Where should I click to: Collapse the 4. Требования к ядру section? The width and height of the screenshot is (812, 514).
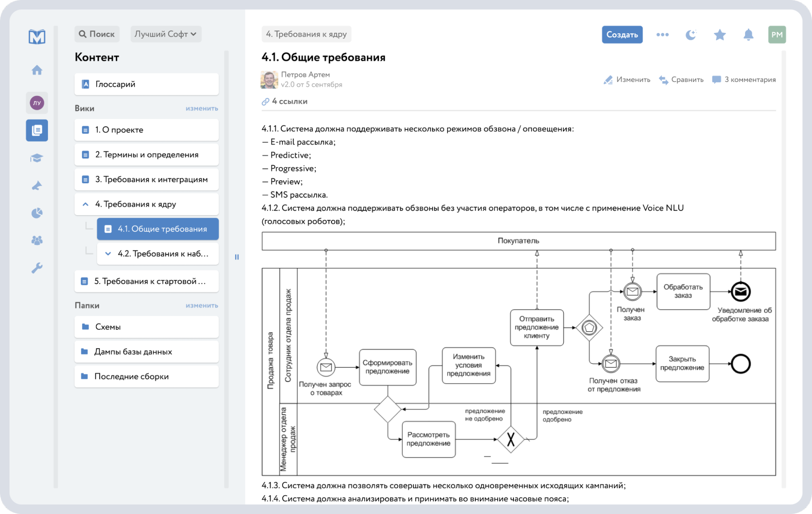click(86, 204)
